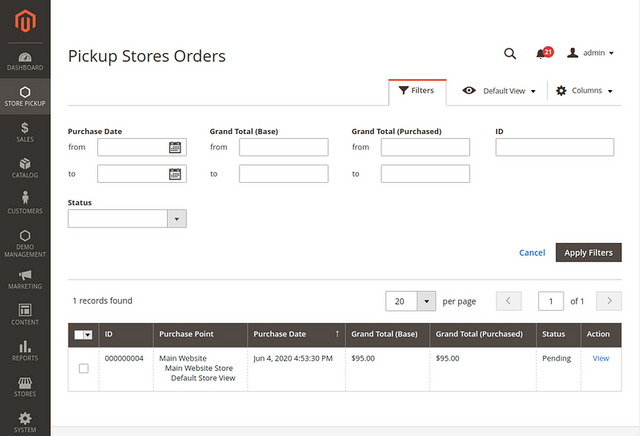
Task: Open the Default View dropdown
Action: [499, 91]
